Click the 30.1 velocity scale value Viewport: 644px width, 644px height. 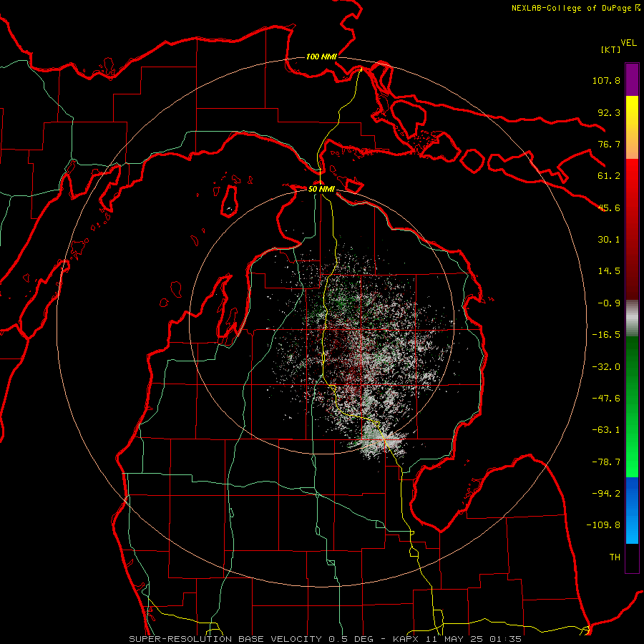609,240
